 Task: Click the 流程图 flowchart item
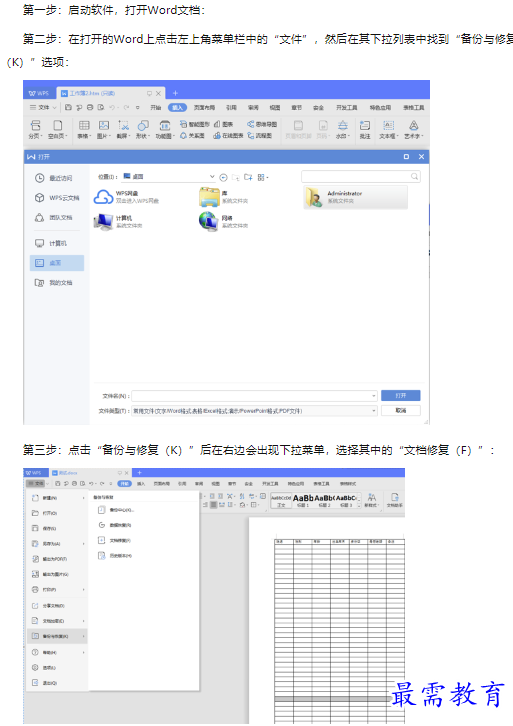coord(260,136)
